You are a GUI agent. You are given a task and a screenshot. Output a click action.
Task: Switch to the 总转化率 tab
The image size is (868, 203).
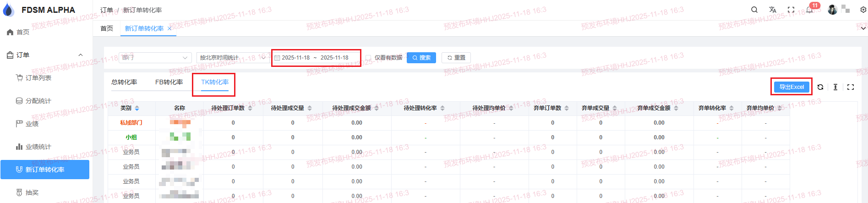point(124,82)
